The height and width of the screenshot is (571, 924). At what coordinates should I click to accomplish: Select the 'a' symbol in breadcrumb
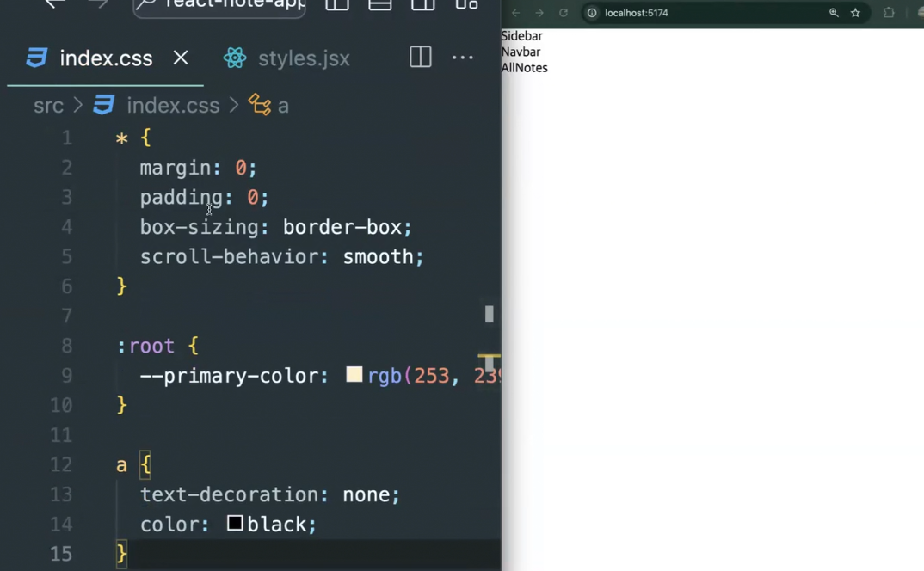coord(283,106)
